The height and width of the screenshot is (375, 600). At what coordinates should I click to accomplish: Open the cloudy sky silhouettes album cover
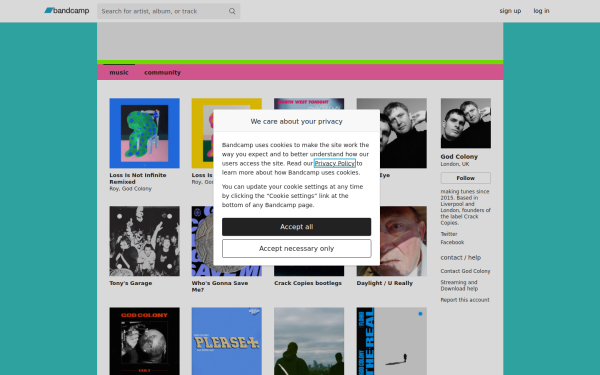[309, 341]
